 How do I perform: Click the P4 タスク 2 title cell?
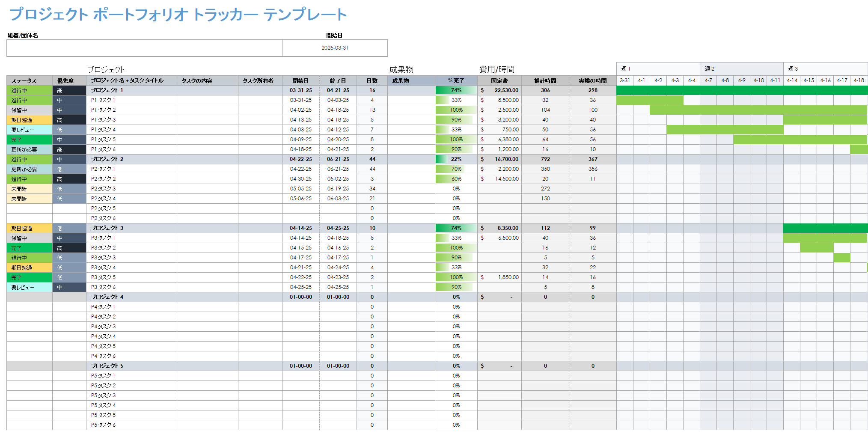131,317
